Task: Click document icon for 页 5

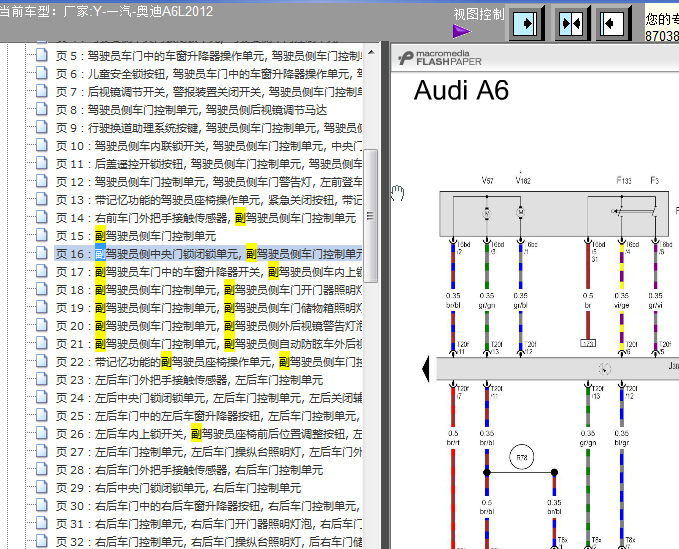Action: point(42,55)
